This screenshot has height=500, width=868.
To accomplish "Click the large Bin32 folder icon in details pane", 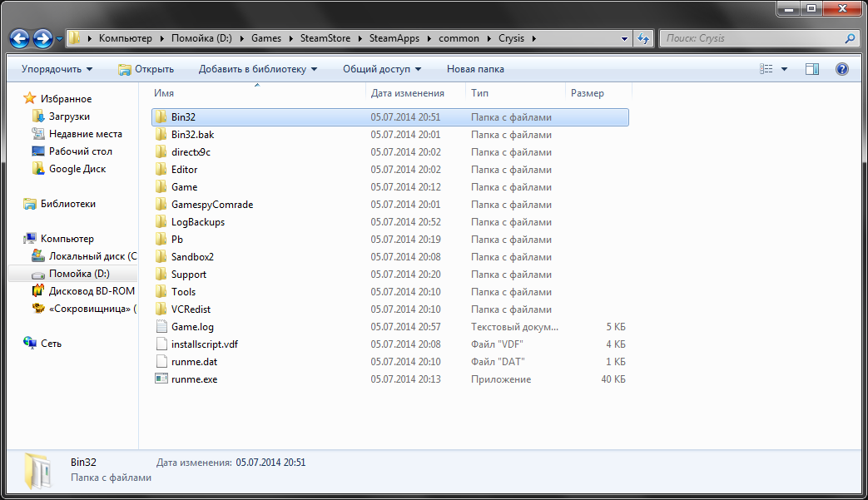I will point(37,471).
